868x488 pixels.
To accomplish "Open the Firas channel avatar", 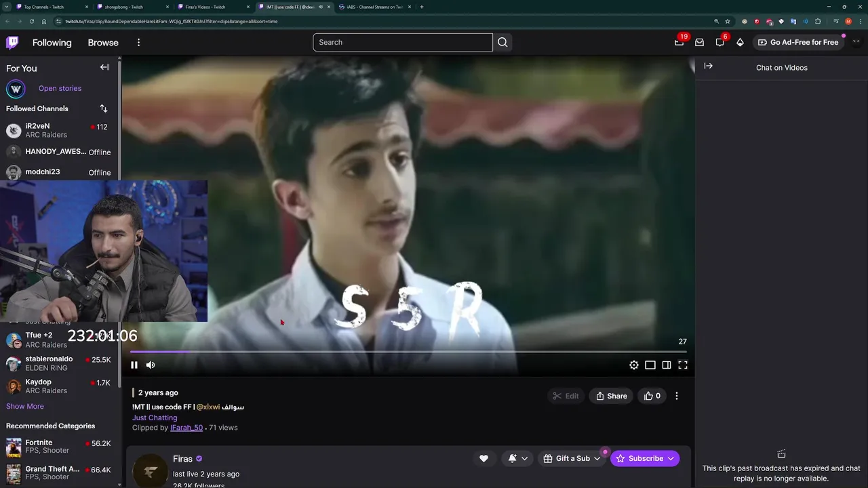I will tap(151, 471).
